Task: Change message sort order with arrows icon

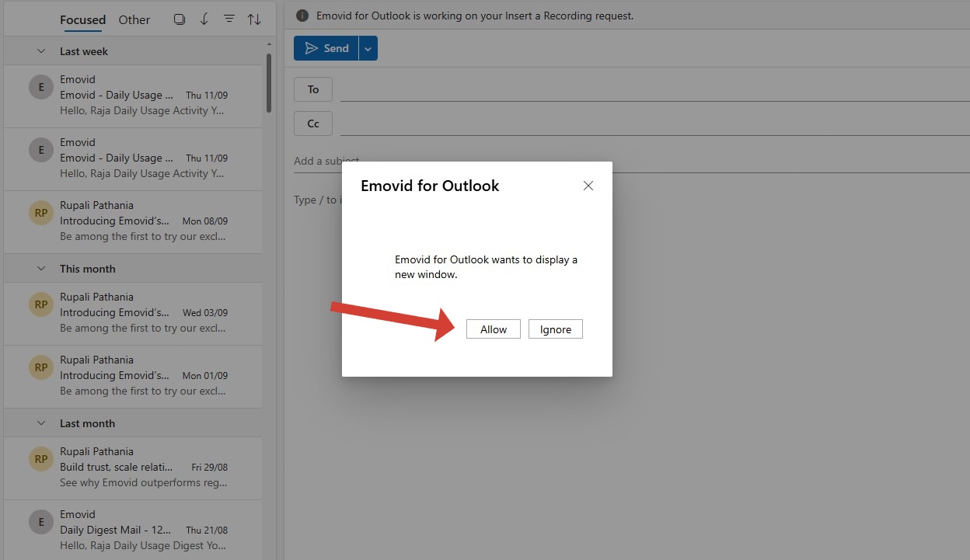Action: (255, 19)
